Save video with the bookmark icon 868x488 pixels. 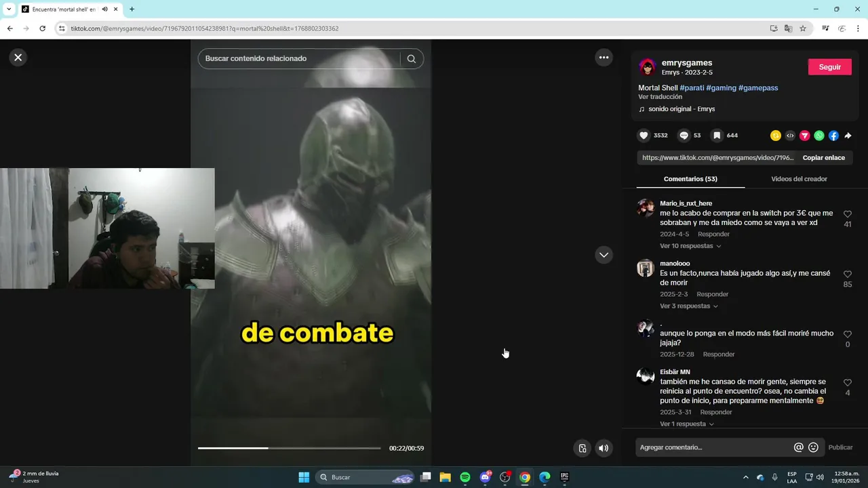click(716, 136)
